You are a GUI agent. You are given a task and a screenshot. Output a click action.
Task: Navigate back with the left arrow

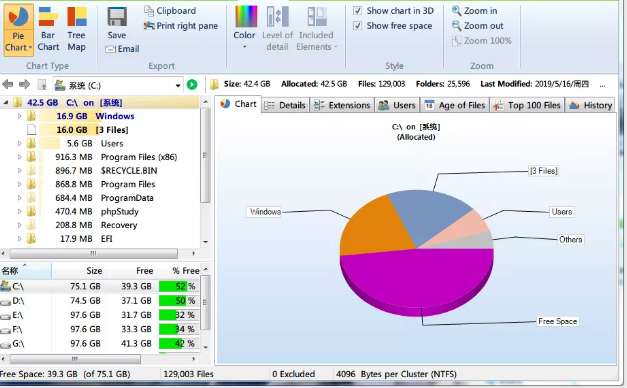[x=7, y=84]
